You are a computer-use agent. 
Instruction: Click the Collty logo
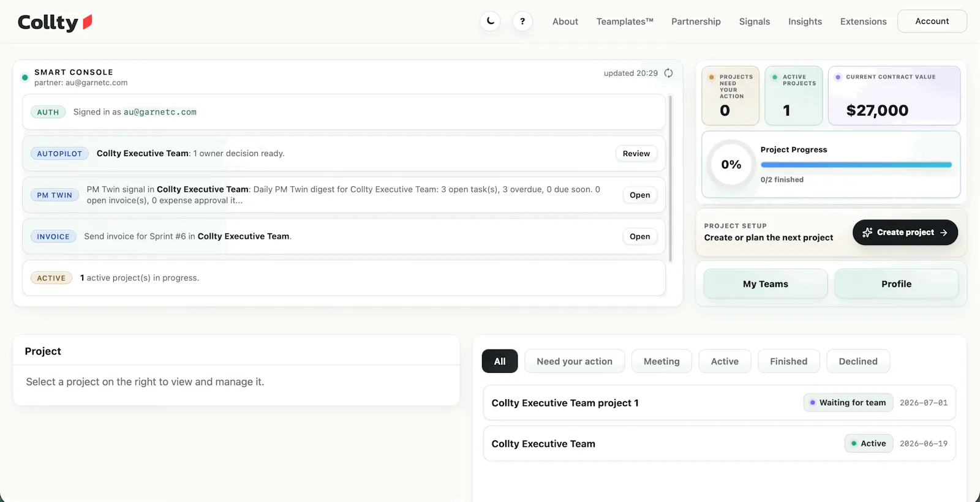pos(55,23)
